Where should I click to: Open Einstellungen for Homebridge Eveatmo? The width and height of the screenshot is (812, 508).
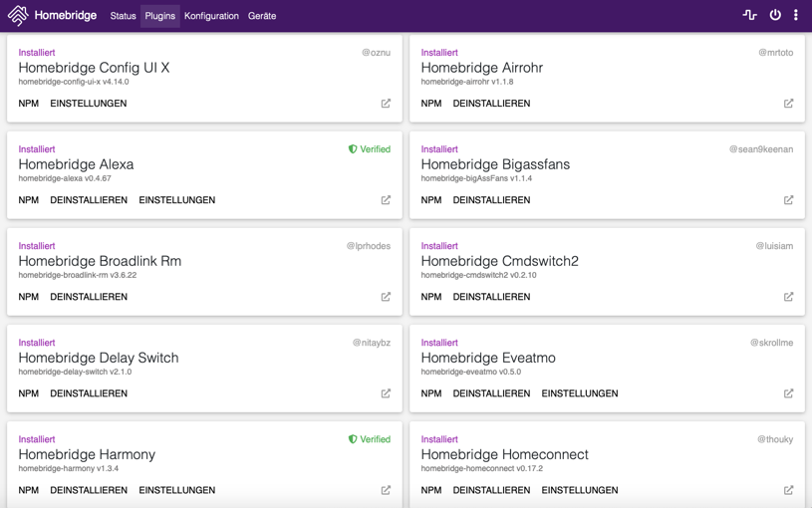click(580, 393)
